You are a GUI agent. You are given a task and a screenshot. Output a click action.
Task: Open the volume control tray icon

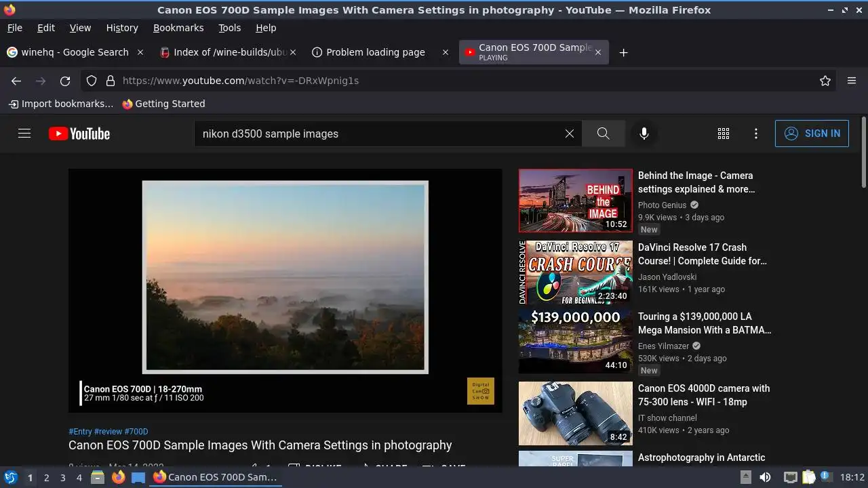tap(765, 477)
